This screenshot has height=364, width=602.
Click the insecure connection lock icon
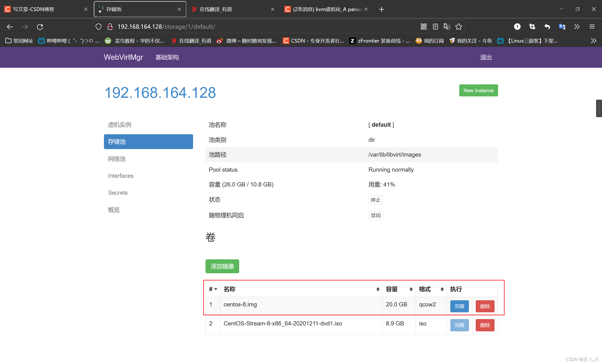[x=110, y=27]
